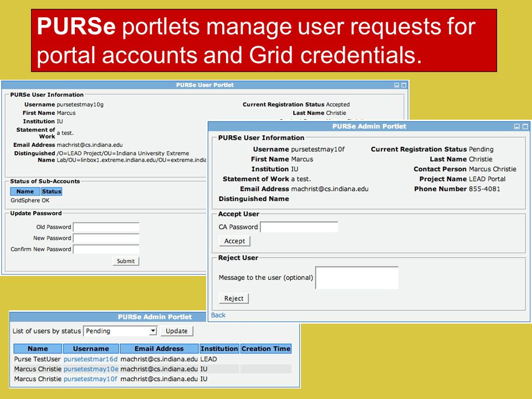Click the 'Update Password' section label
The height and width of the screenshot is (399, 532).
[36, 213]
